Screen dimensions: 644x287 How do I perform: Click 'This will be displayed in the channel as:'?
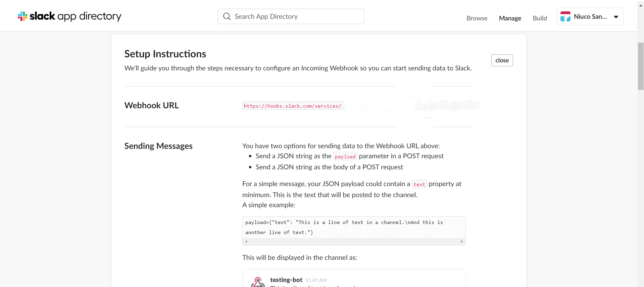point(300,257)
